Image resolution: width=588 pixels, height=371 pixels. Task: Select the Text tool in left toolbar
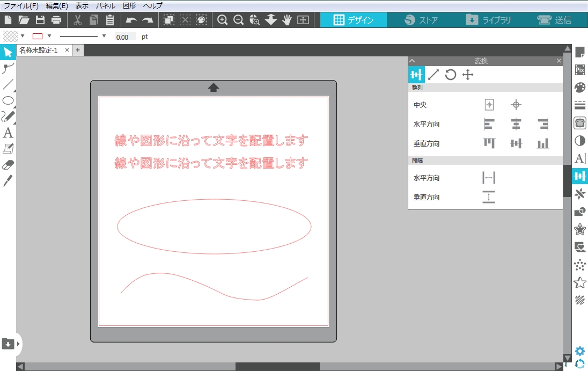[x=8, y=133]
